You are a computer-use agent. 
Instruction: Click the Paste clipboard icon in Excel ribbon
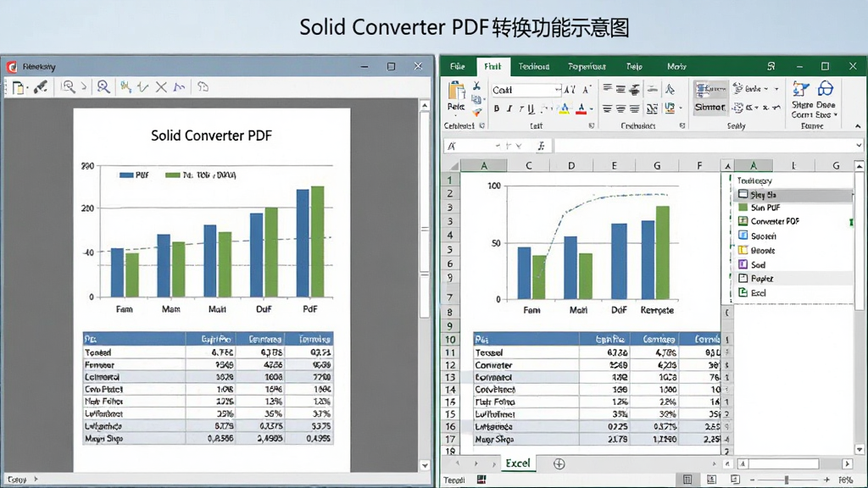click(456, 91)
